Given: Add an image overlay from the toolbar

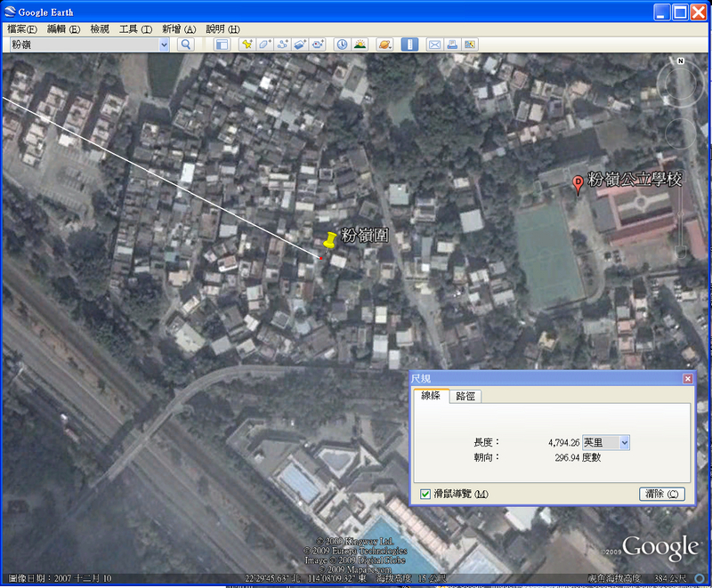Looking at the screenshot, I should pos(300,44).
